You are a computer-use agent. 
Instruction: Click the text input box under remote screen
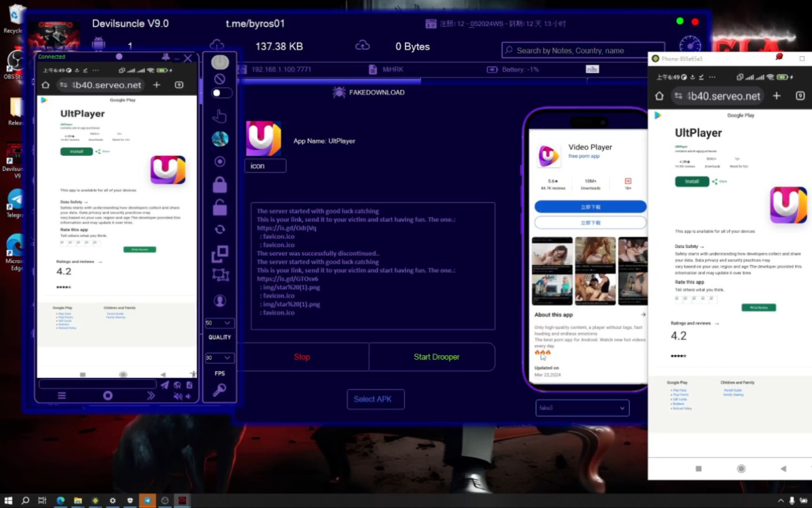point(98,385)
